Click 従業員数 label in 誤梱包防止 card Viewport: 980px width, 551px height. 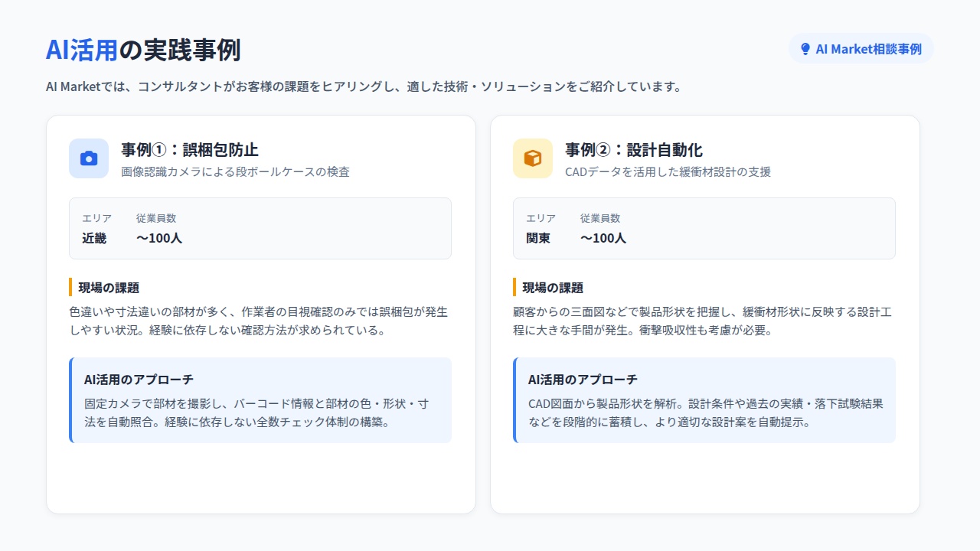tap(156, 218)
